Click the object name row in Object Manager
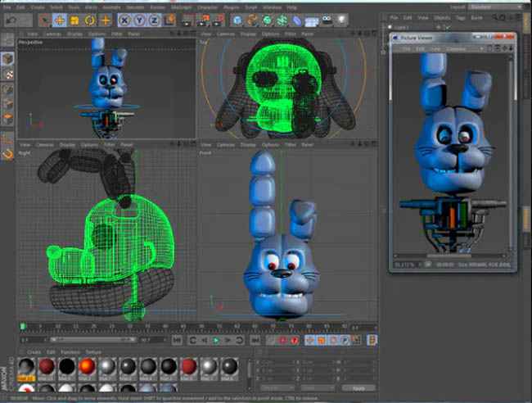The width and height of the screenshot is (532, 403). (x=401, y=27)
